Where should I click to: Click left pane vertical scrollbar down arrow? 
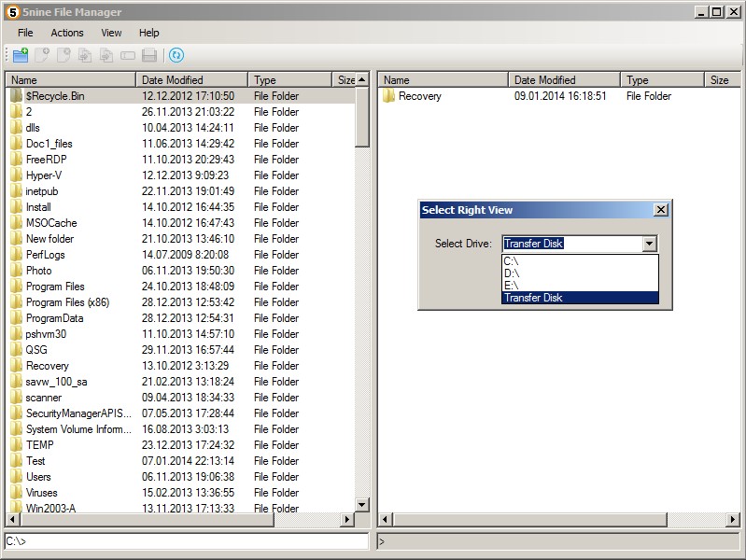click(x=362, y=505)
